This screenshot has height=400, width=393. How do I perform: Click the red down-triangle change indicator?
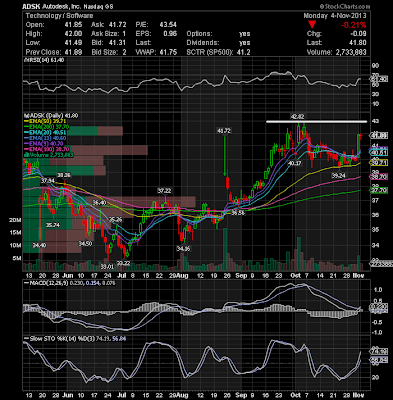coord(312,25)
